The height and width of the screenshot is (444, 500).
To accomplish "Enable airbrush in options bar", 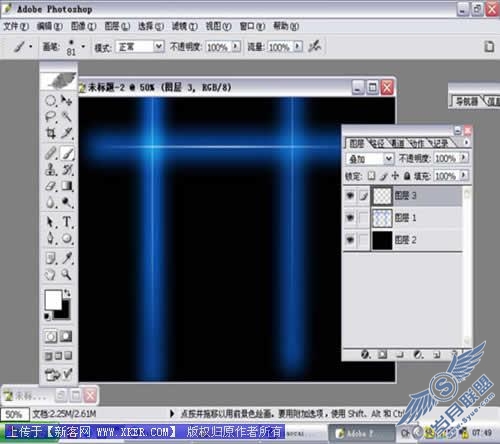I will click(x=314, y=47).
